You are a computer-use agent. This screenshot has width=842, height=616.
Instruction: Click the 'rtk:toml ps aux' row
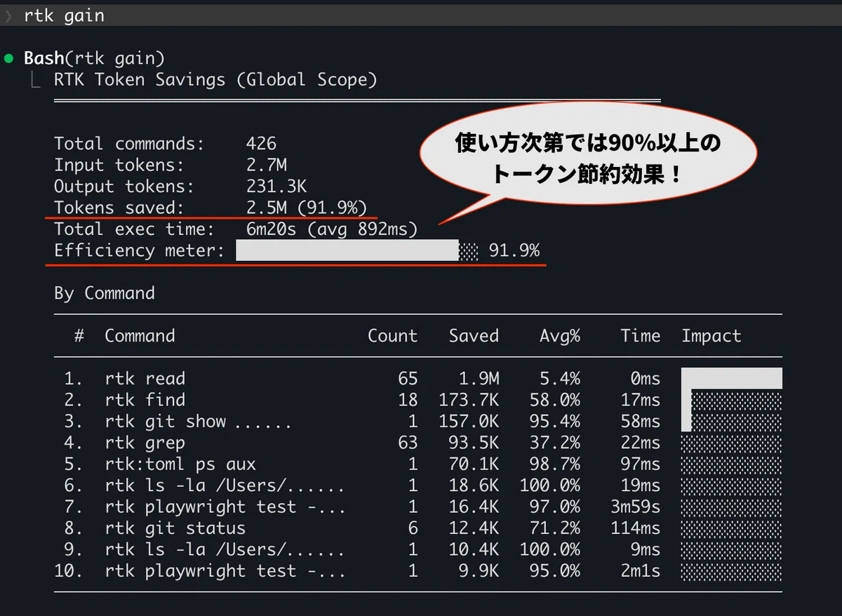coord(418,464)
